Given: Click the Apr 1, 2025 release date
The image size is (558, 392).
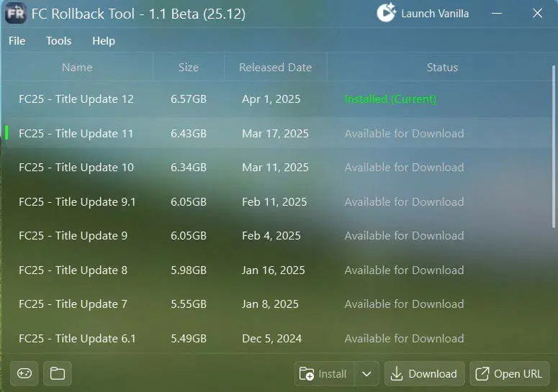Looking at the screenshot, I should (271, 99).
